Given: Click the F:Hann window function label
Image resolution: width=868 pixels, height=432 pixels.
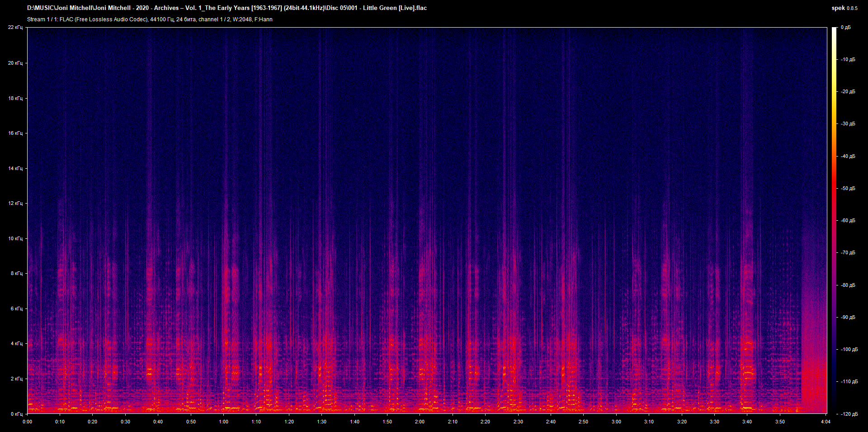Looking at the screenshot, I should pos(264,19).
